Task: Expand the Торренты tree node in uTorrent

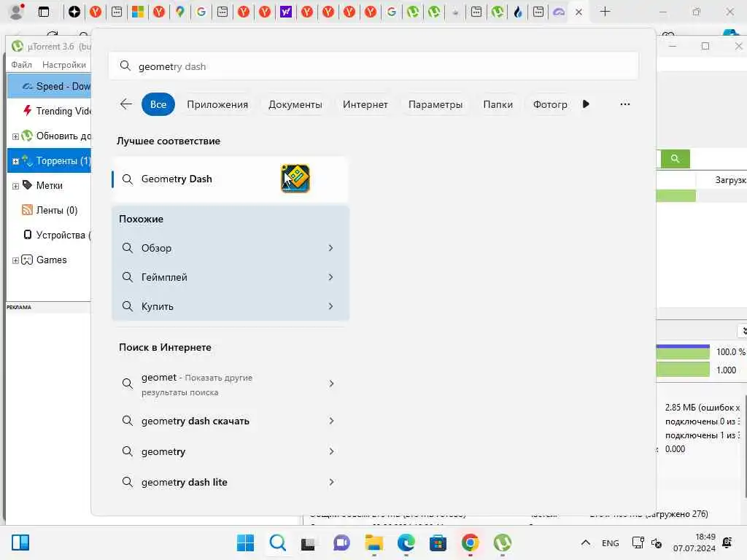Action: tap(15, 161)
